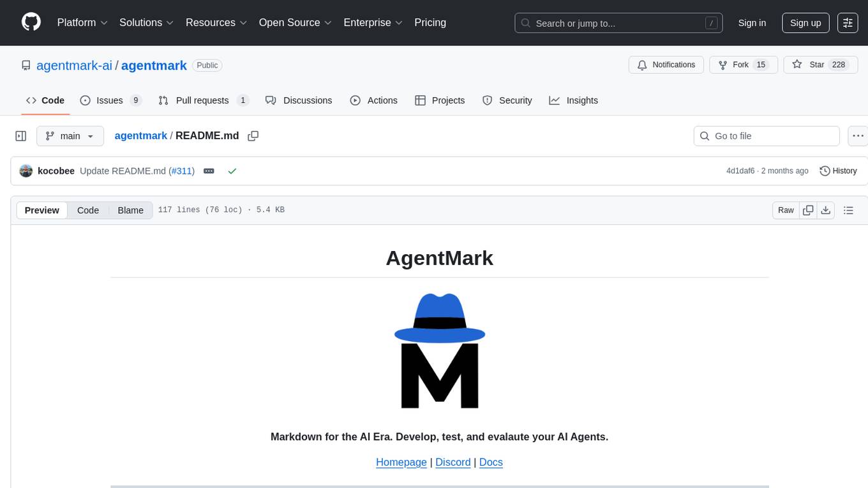Go to agentmark breadcrumb folder
The height and width of the screenshot is (488, 868).
(x=140, y=135)
